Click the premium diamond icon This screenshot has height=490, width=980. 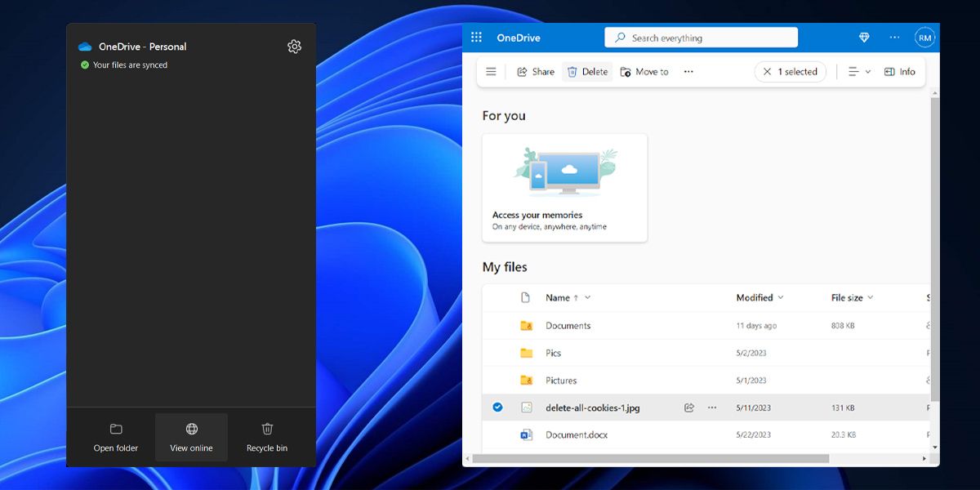point(864,38)
